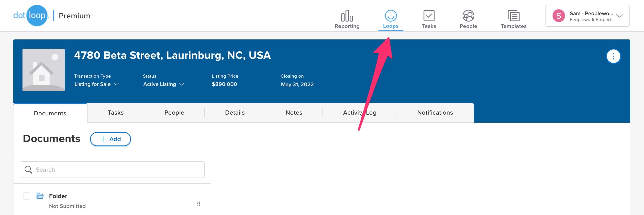
Task: Go to Loops via the smiley icon
Action: (390, 16)
